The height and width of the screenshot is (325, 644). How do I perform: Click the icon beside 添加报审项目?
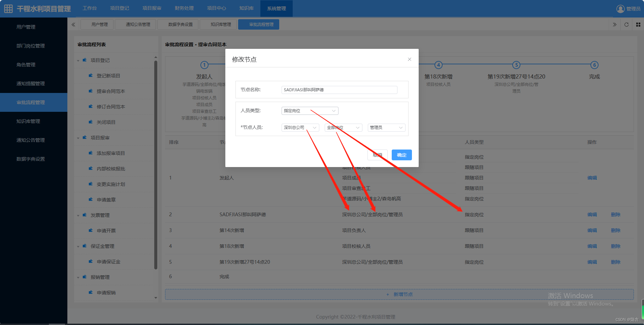pyautogui.click(x=91, y=153)
